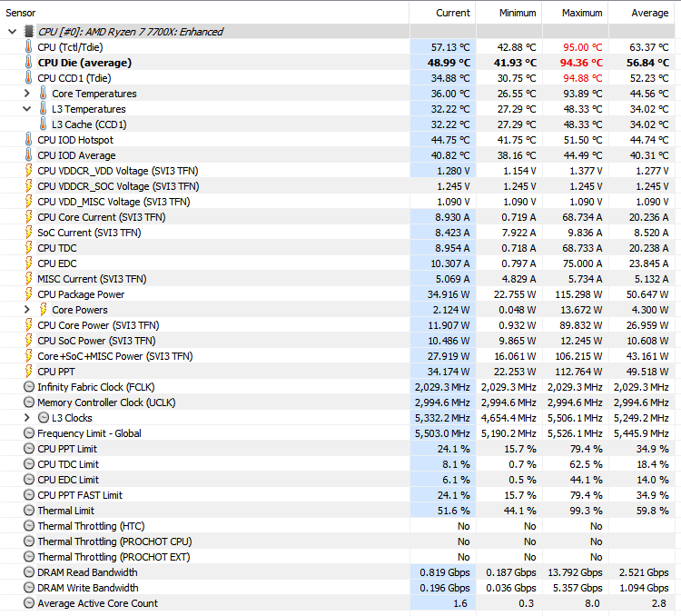Image resolution: width=681 pixels, height=616 pixels.
Task: Click the red 94.88 °C maximum value
Action: click(582, 78)
